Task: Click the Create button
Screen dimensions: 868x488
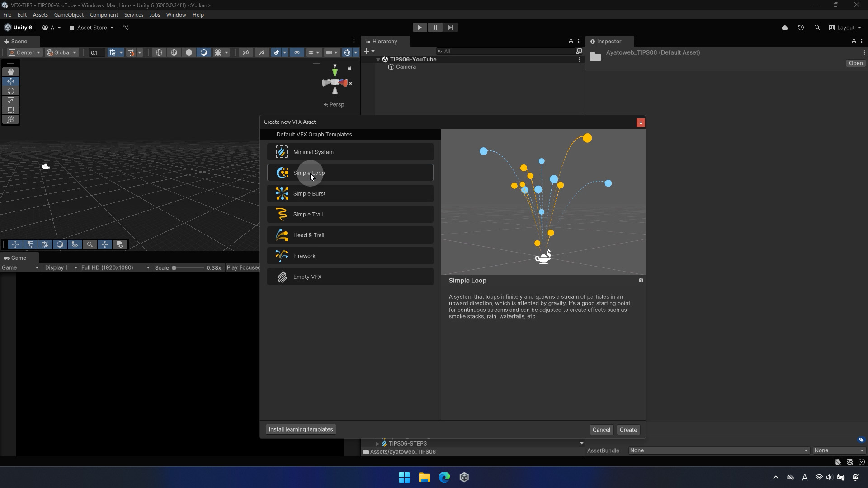Action: click(x=628, y=430)
